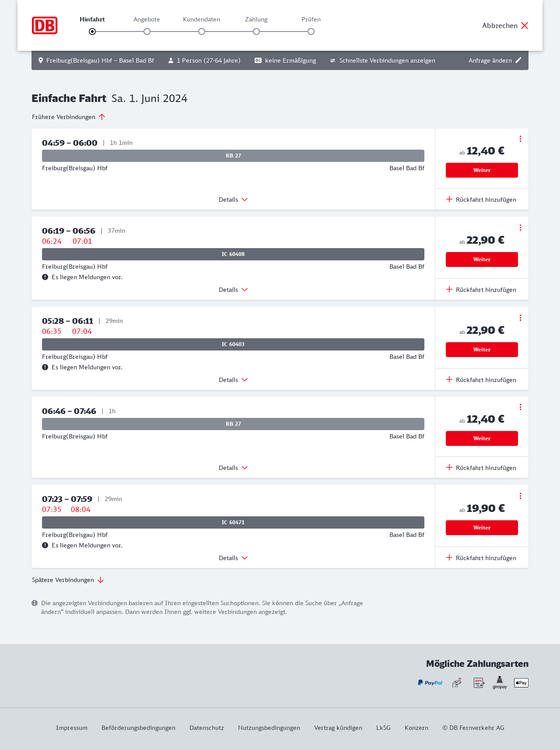Expand Details for the IC 60471 connection
This screenshot has width=560, height=750.
pyautogui.click(x=233, y=558)
